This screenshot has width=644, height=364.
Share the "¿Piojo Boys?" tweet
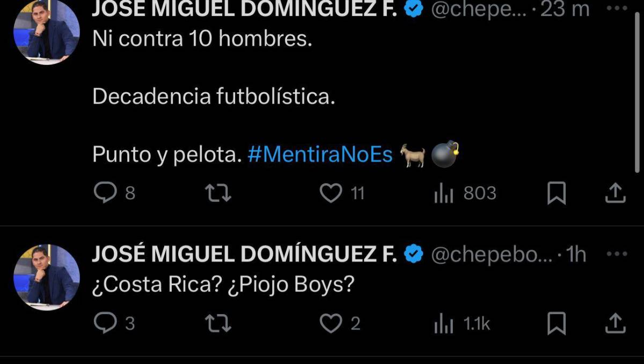point(616,323)
